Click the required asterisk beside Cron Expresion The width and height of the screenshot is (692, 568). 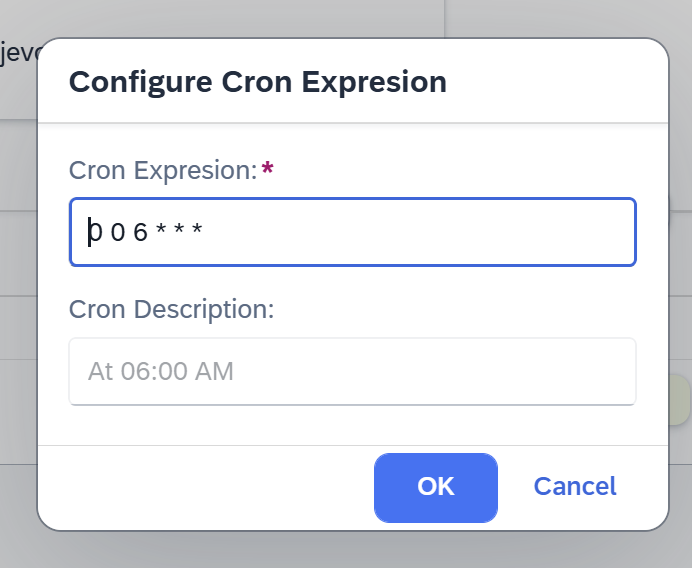click(x=267, y=169)
